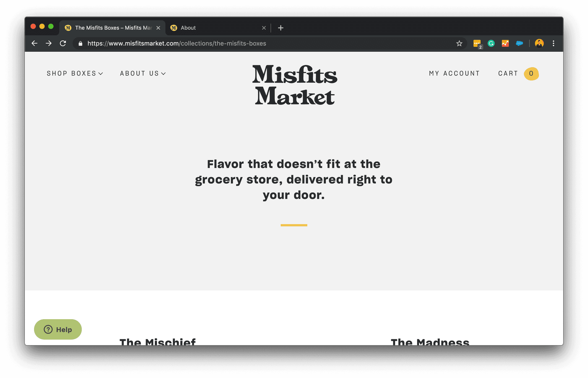Open the My Account link

click(454, 74)
